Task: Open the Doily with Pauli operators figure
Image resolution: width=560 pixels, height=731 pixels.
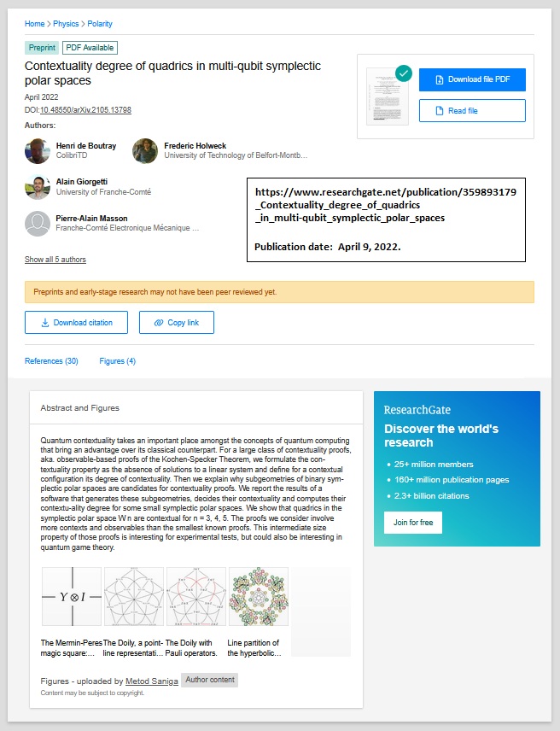Action: [196, 597]
